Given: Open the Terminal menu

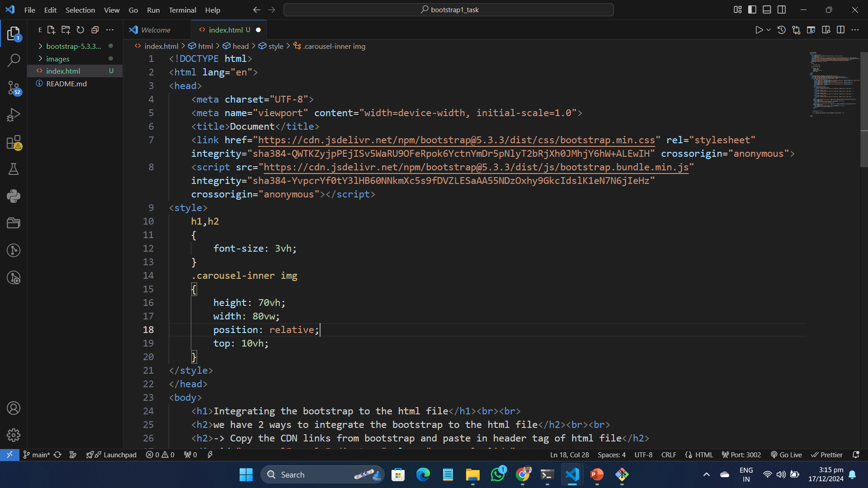Looking at the screenshot, I should point(182,10).
